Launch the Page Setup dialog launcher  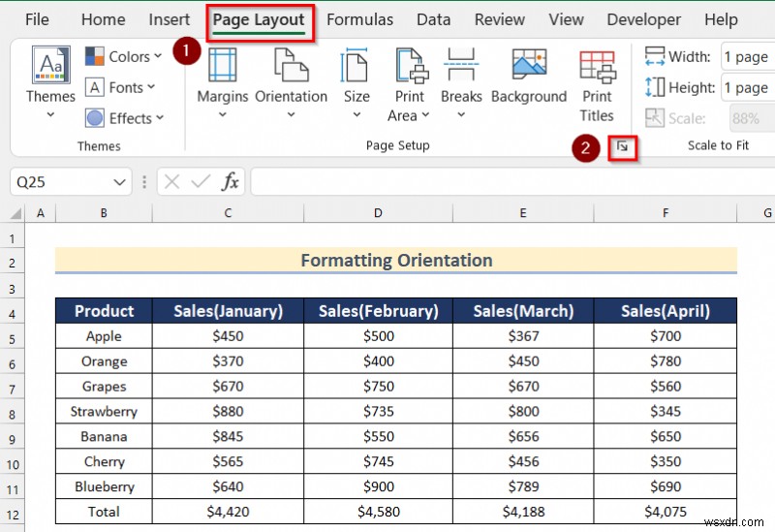click(x=623, y=147)
